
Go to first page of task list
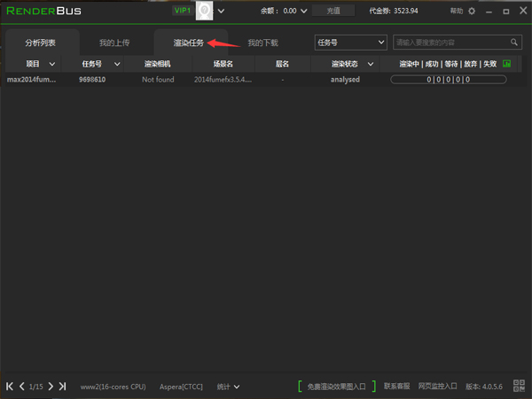(10, 386)
